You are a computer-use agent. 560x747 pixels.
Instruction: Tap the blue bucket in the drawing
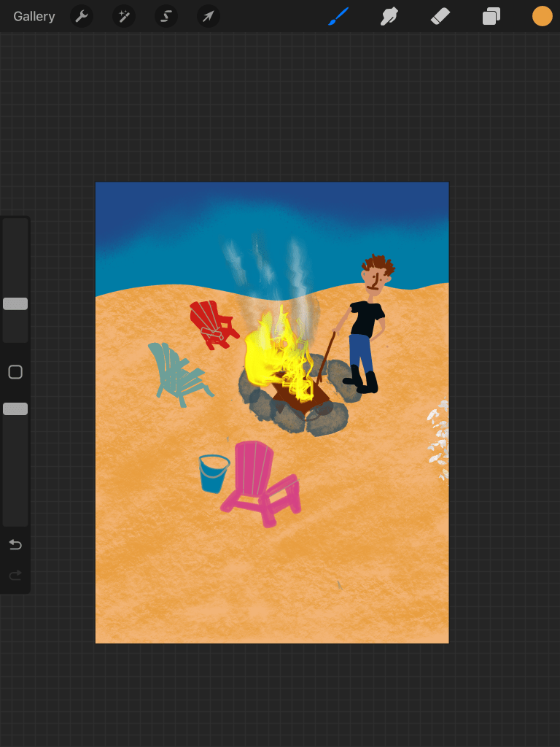click(213, 474)
